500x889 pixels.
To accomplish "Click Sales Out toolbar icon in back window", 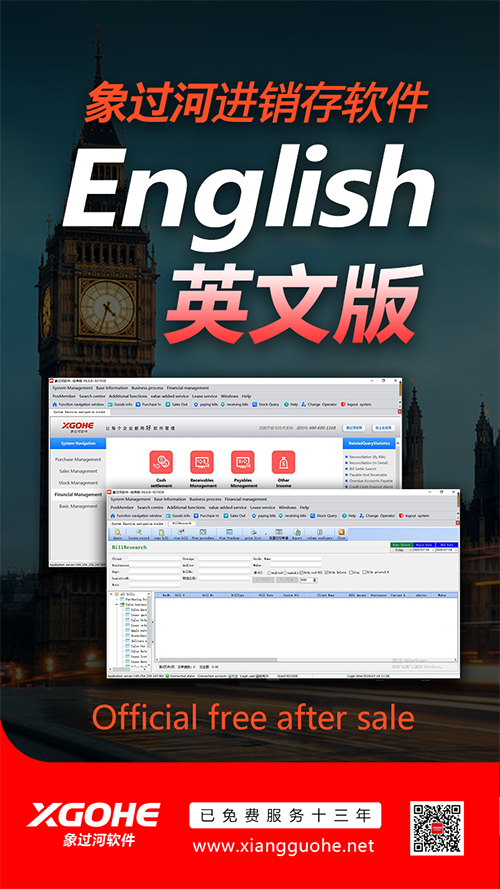I will click(x=168, y=404).
